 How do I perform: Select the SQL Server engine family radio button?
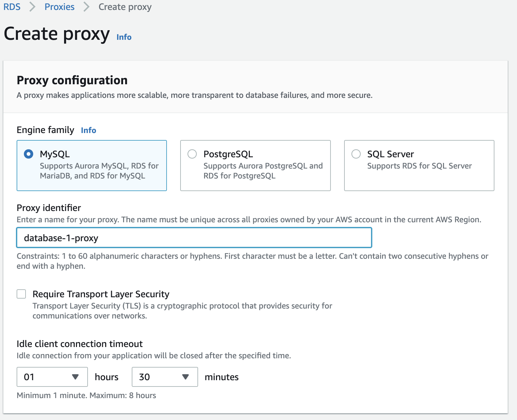click(x=356, y=154)
